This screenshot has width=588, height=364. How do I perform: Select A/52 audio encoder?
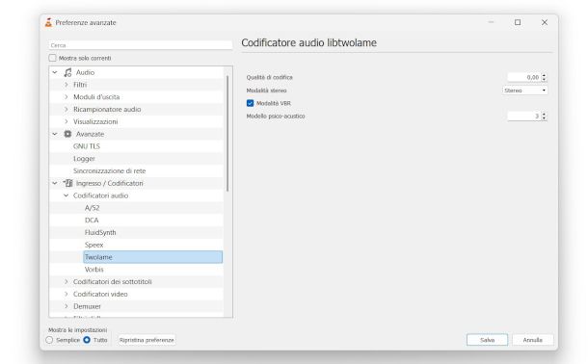92,208
